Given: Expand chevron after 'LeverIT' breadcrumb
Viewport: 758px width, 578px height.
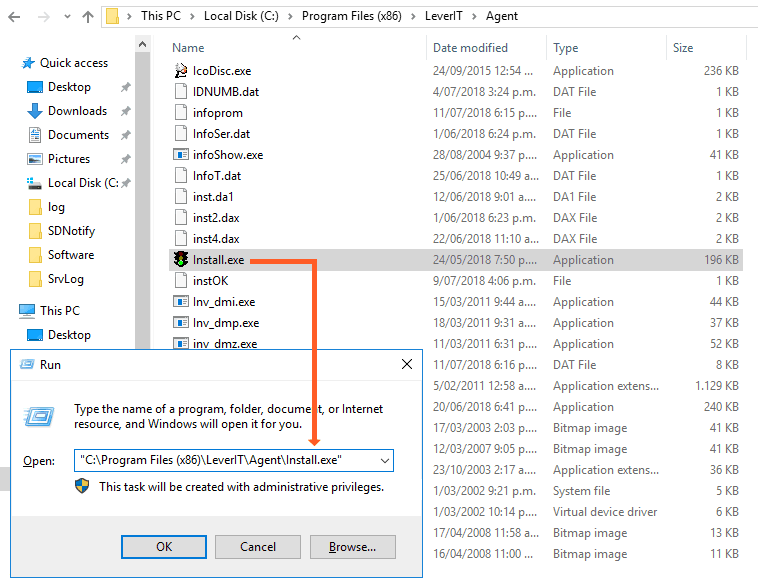Looking at the screenshot, I should tap(474, 16).
